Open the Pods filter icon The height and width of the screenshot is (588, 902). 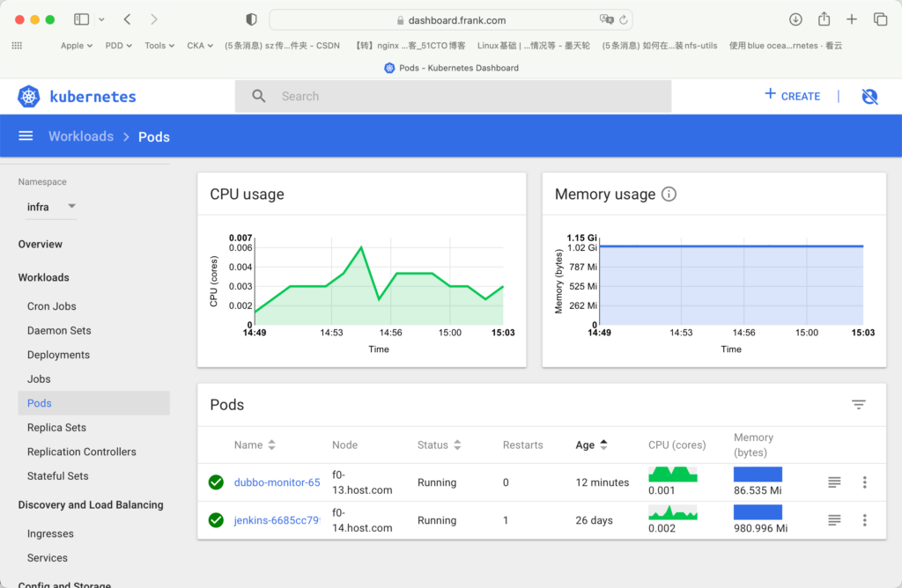click(858, 405)
